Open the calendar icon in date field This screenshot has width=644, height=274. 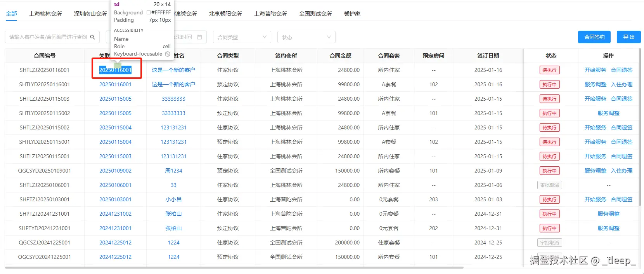200,37
